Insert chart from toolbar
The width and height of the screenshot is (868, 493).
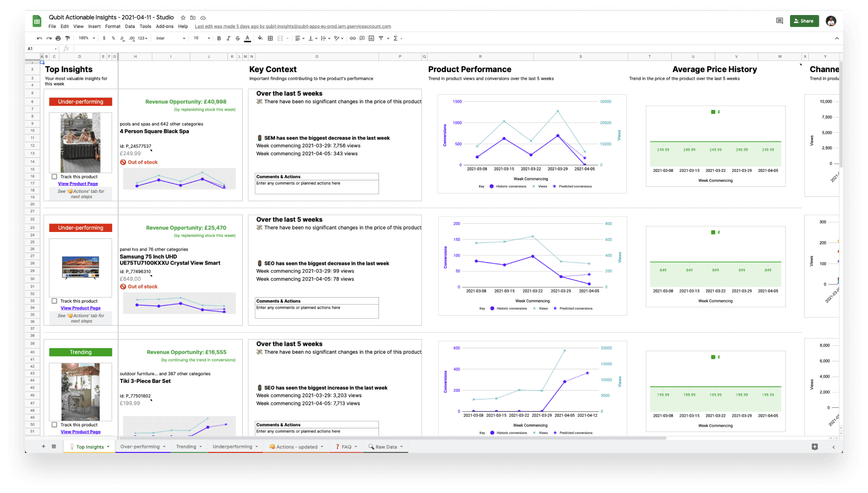371,38
